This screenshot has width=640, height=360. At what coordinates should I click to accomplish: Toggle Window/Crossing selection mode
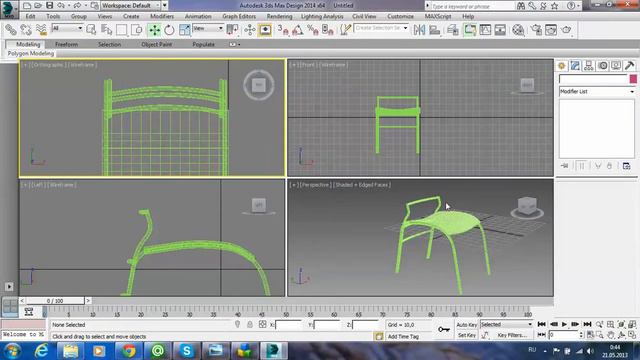137,29
